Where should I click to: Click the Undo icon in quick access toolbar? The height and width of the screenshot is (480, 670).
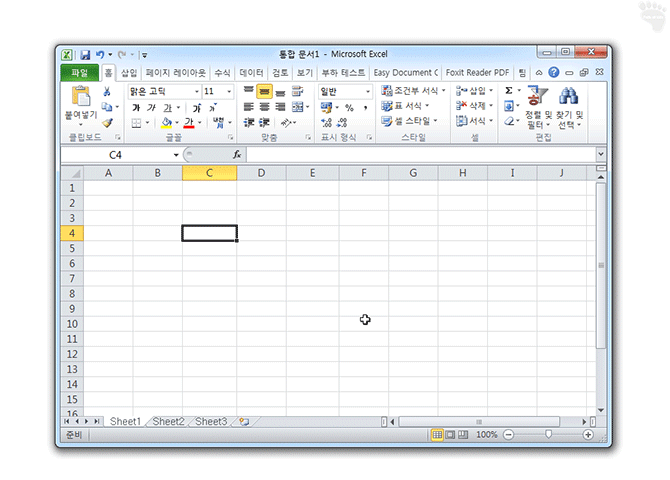(x=100, y=55)
